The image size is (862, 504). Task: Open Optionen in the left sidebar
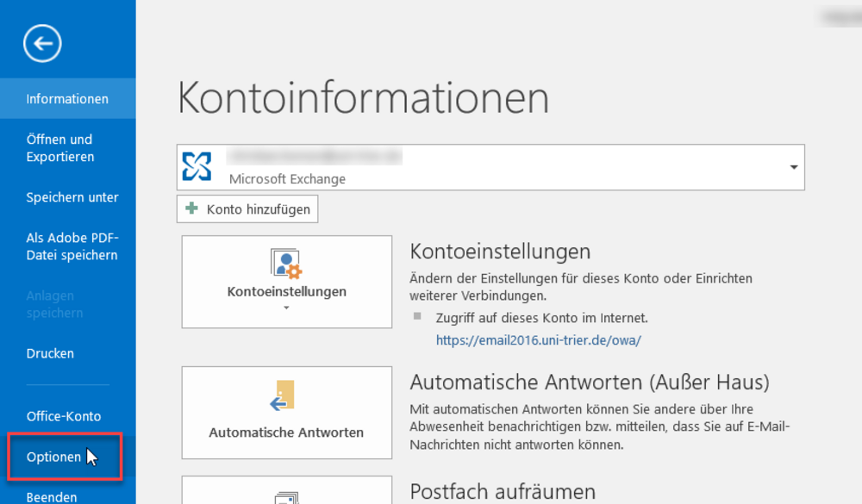[53, 457]
